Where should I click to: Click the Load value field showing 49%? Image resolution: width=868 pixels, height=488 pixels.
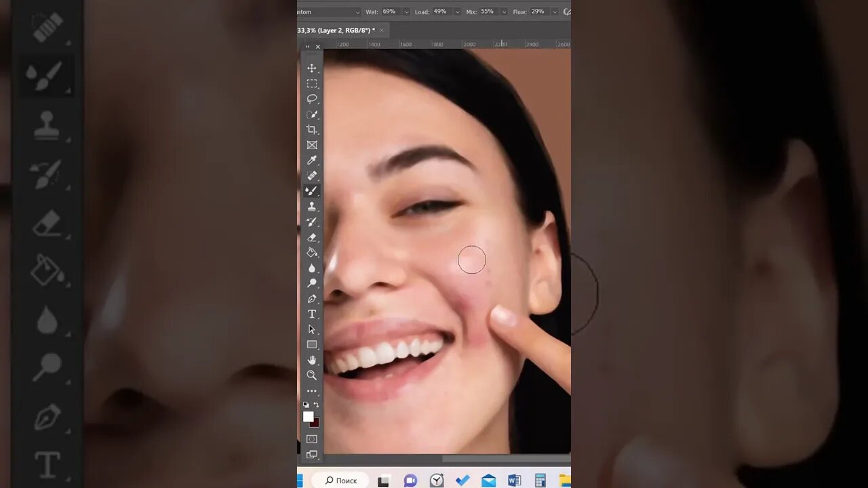coord(441,12)
